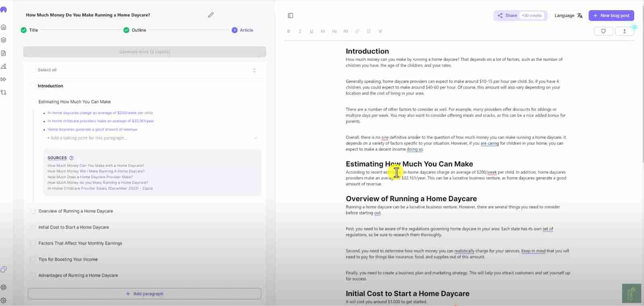This screenshot has width=644, height=306.
Task: Click Initial Cost to Start heading in article
Action: pyautogui.click(x=408, y=294)
